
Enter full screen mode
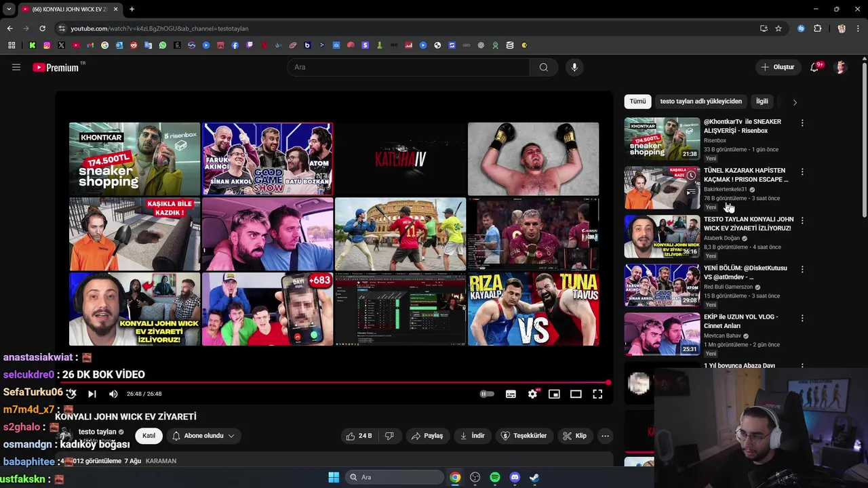click(x=597, y=394)
